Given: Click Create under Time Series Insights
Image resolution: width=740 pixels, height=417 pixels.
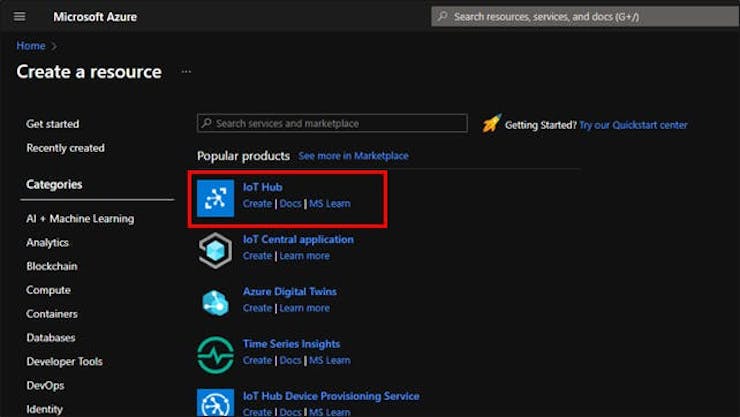Looking at the screenshot, I should click(x=257, y=360).
